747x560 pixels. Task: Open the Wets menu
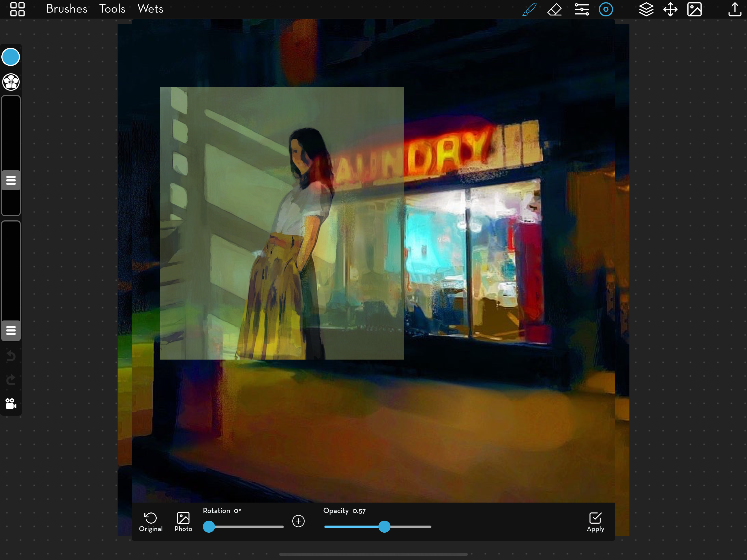point(150,9)
